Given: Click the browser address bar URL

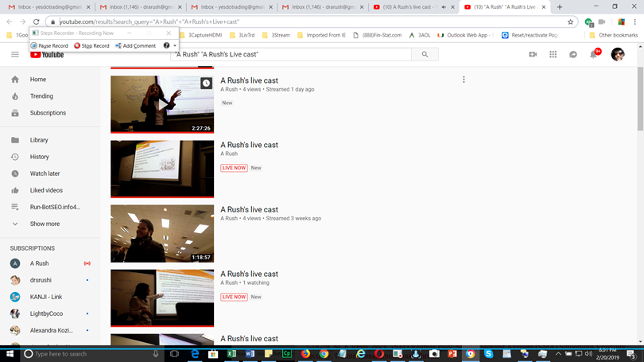Looking at the screenshot, I should 149,21.
